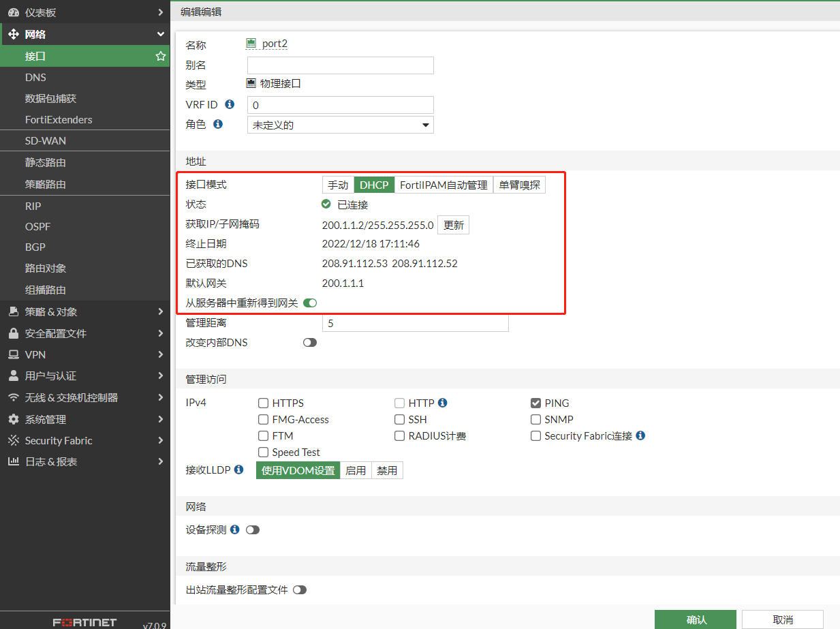
Task: Open the 静态路由 menu item
Action: click(46, 163)
